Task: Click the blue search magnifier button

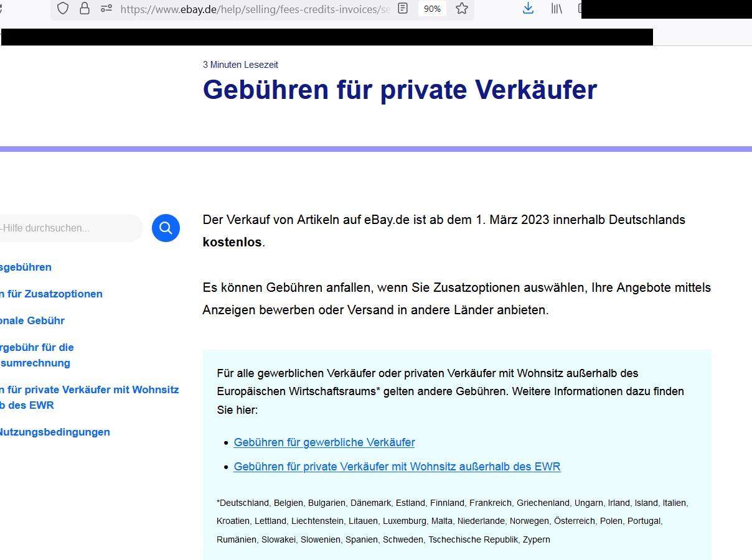Action: (x=166, y=228)
